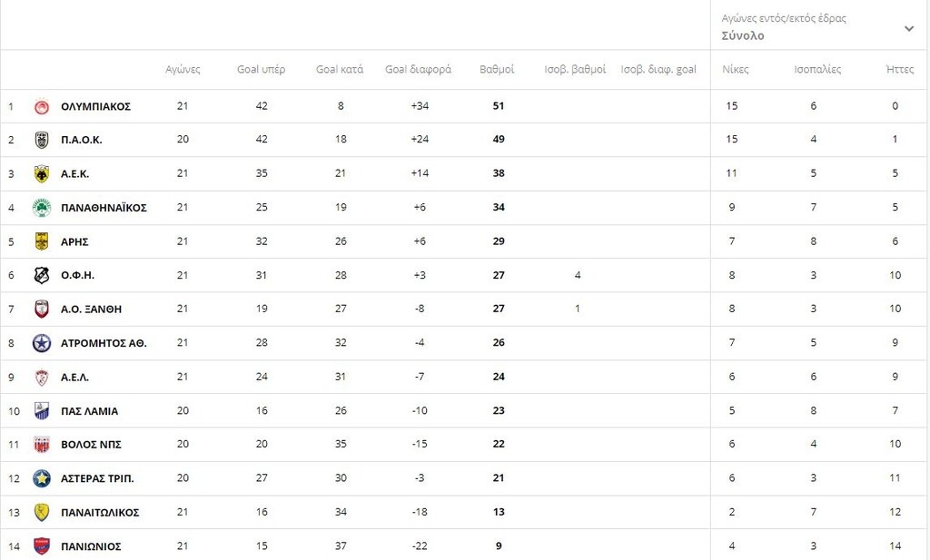Expand the home/away matches Σύνολο dropdown
Screen dimensions: 930x560
(908, 28)
